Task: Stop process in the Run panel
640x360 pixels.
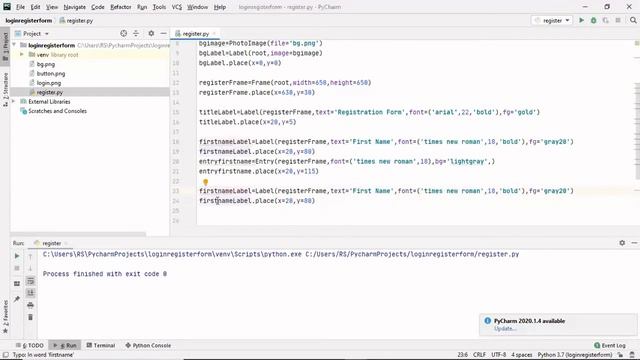Action: [x=17, y=268]
